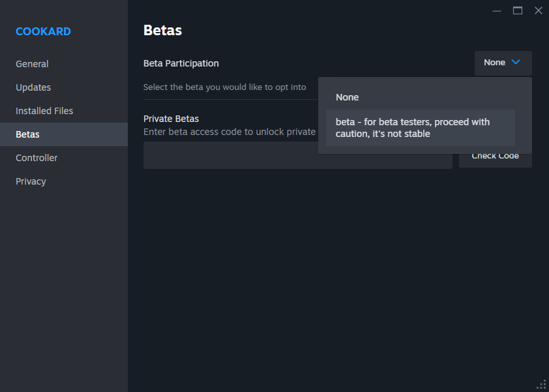Select the Betas sidebar entry
The width and height of the screenshot is (549, 392).
27,134
